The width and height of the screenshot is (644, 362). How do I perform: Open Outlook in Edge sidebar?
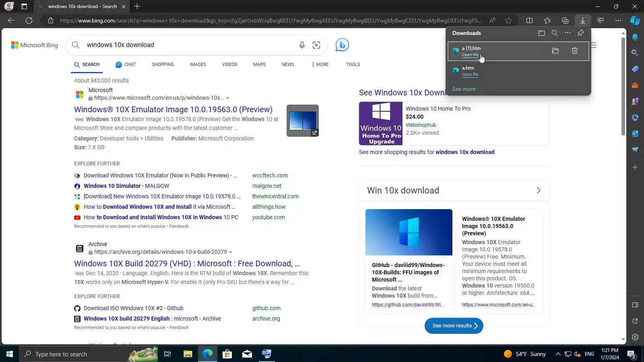click(635, 134)
